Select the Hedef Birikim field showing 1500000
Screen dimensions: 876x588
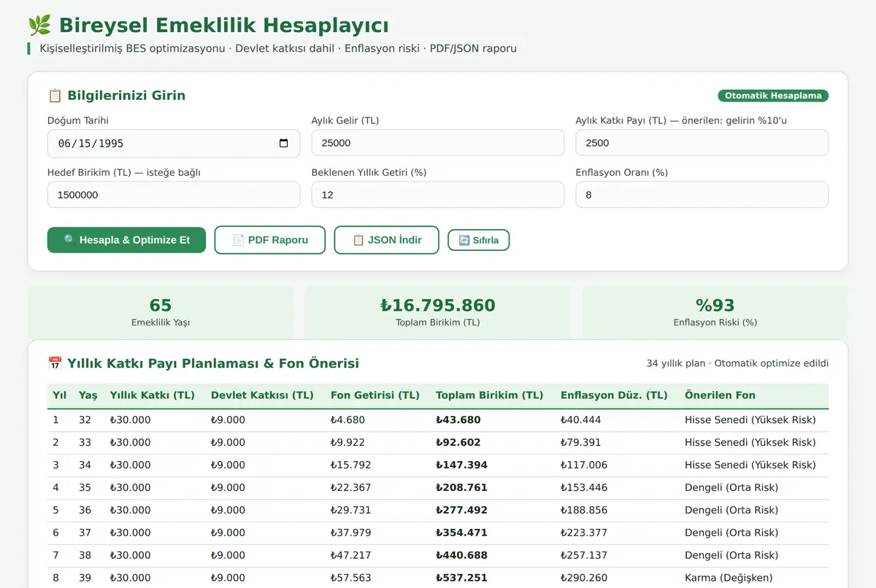point(174,195)
